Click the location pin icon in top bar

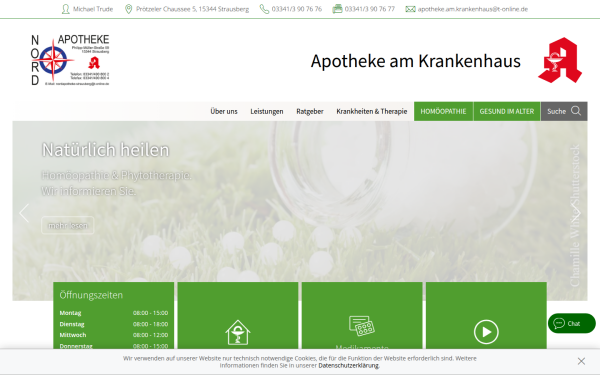tap(129, 9)
